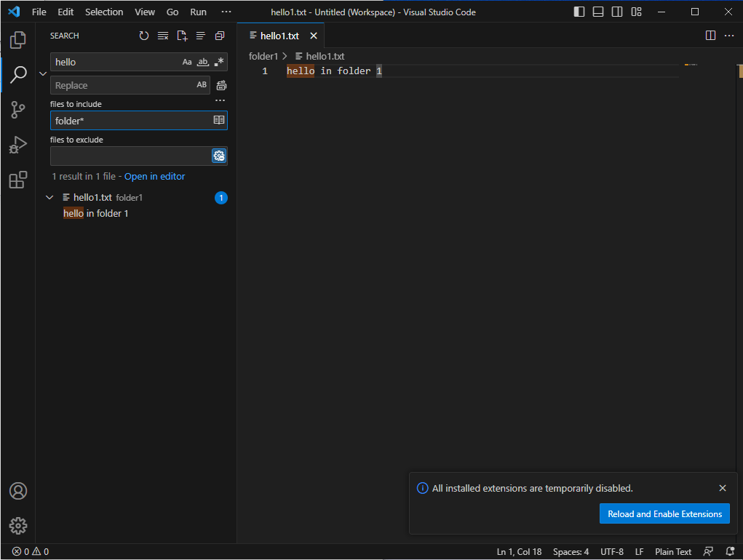
Task: Click Reload and Enable Extensions
Action: (664, 513)
